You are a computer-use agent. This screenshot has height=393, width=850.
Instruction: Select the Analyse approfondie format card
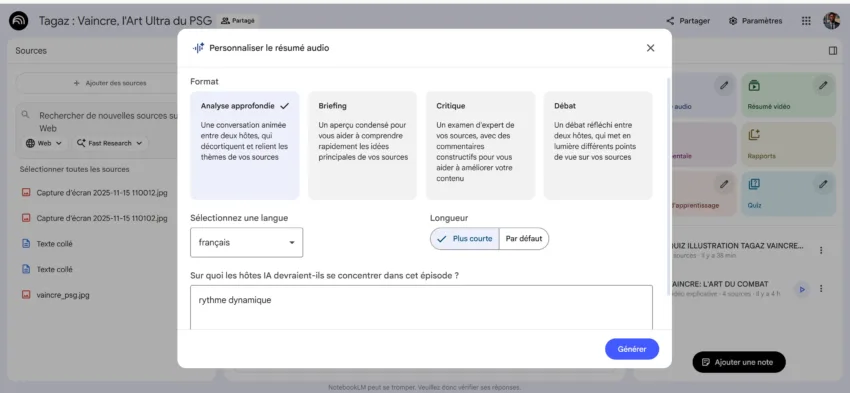(x=244, y=145)
